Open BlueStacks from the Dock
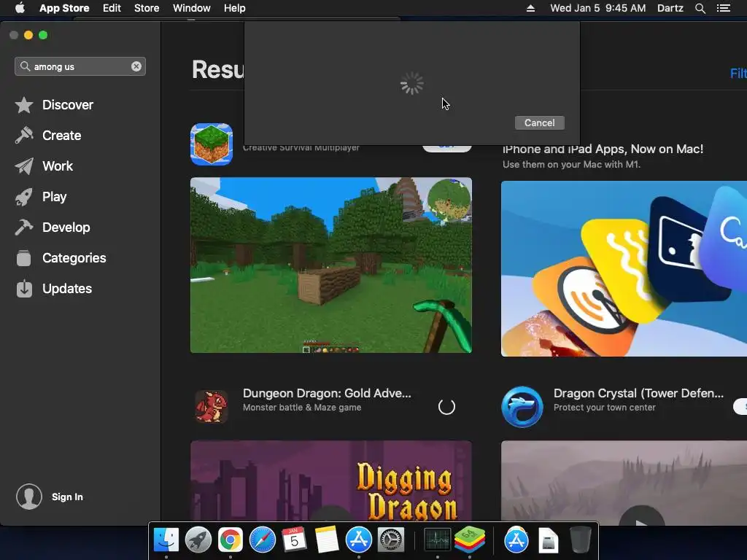This screenshot has height=560, width=747. pyautogui.click(x=470, y=540)
